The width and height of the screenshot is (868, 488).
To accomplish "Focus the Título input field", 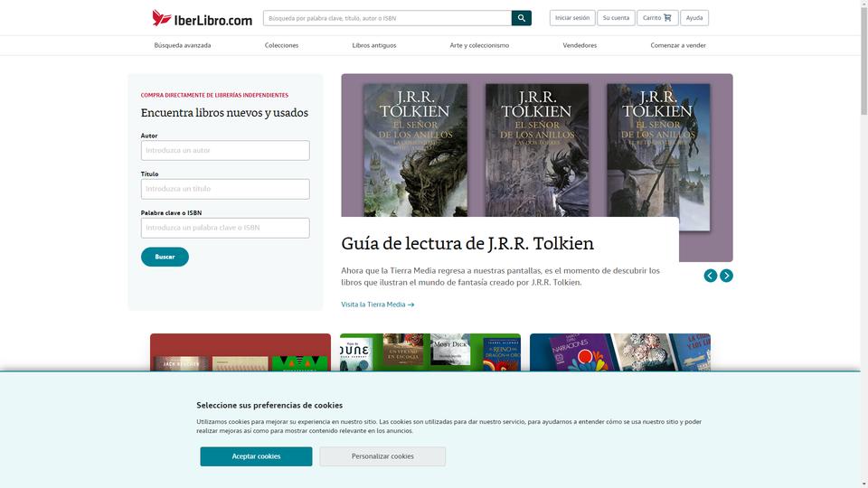I will (x=225, y=189).
